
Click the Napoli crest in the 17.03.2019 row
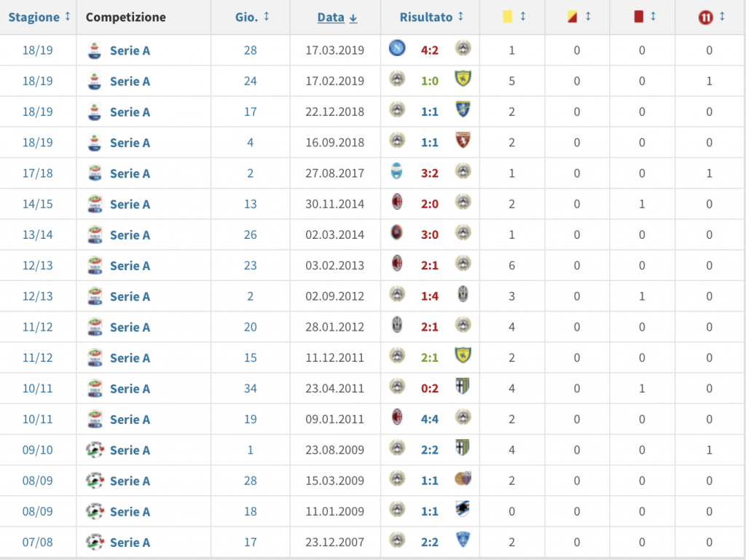point(396,50)
